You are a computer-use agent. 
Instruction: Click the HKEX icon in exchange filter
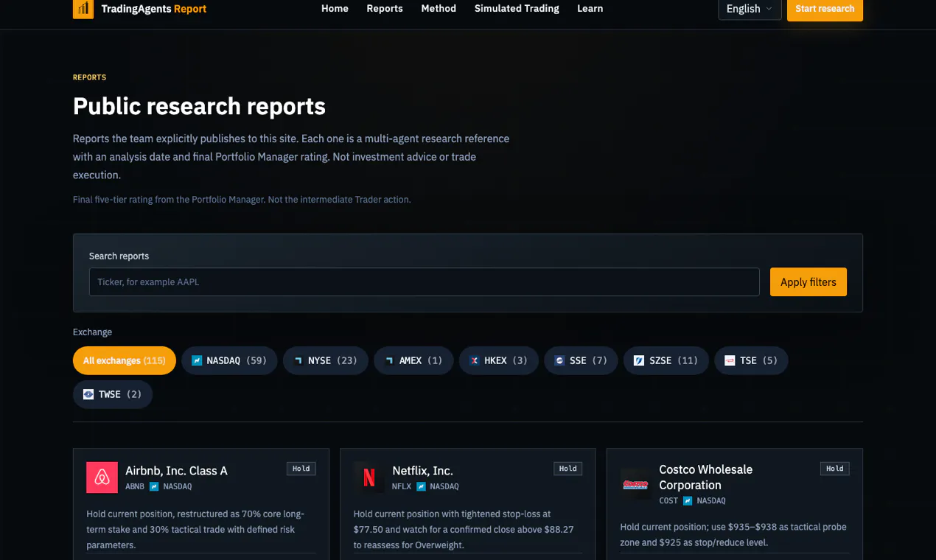(475, 361)
